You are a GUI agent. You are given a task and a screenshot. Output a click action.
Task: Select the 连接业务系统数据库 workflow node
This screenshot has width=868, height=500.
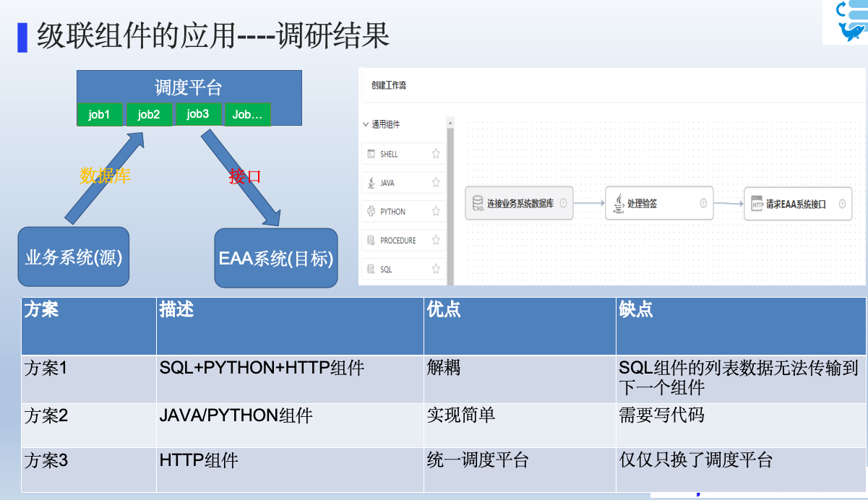pos(519,204)
